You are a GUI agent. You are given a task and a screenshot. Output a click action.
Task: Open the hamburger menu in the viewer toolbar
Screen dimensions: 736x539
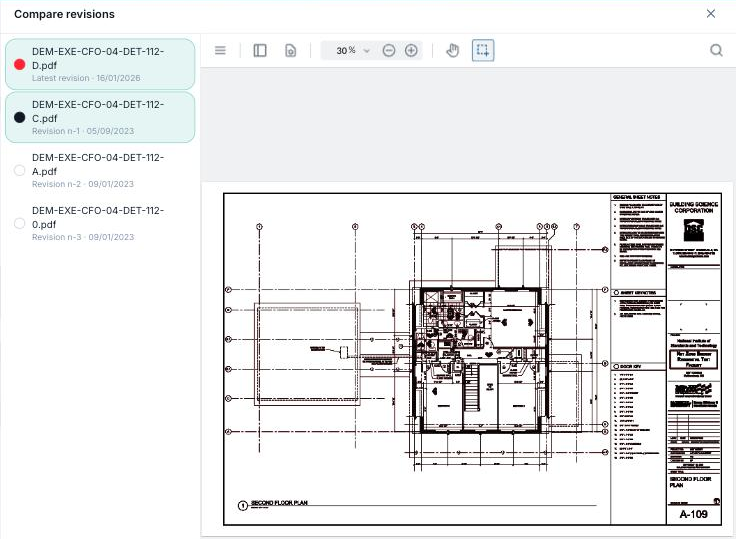(x=220, y=50)
